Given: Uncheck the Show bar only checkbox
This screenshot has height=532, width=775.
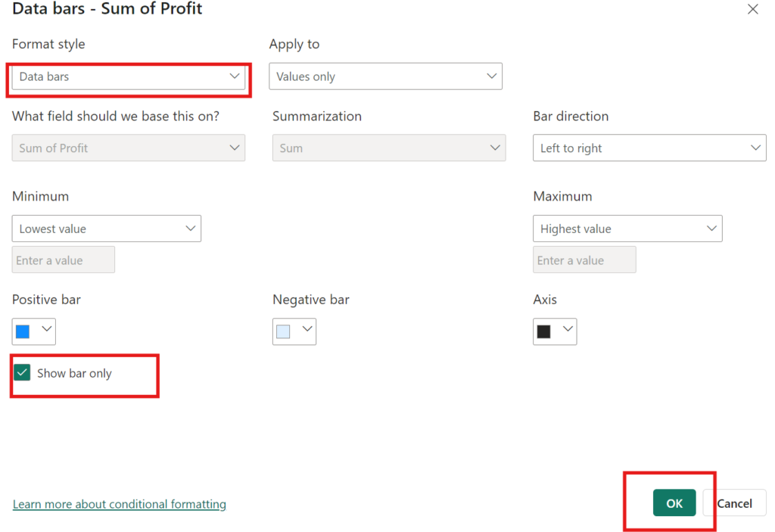Looking at the screenshot, I should point(22,373).
